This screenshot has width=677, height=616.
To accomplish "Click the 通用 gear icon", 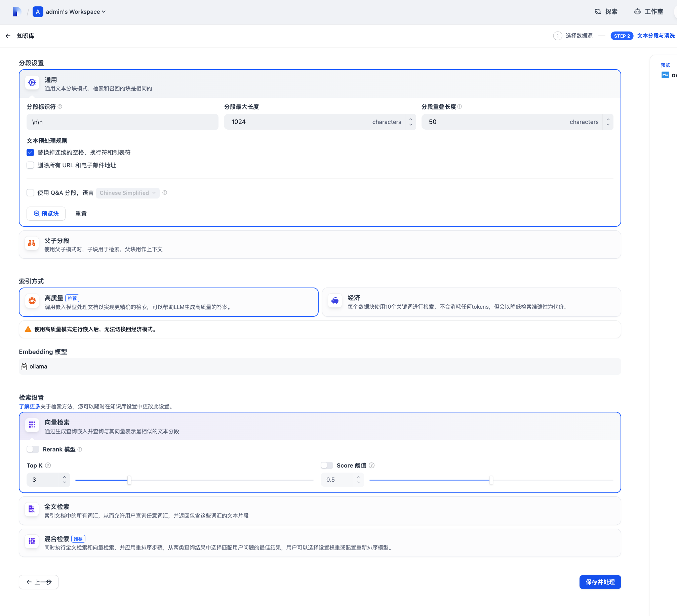I will coord(32,83).
